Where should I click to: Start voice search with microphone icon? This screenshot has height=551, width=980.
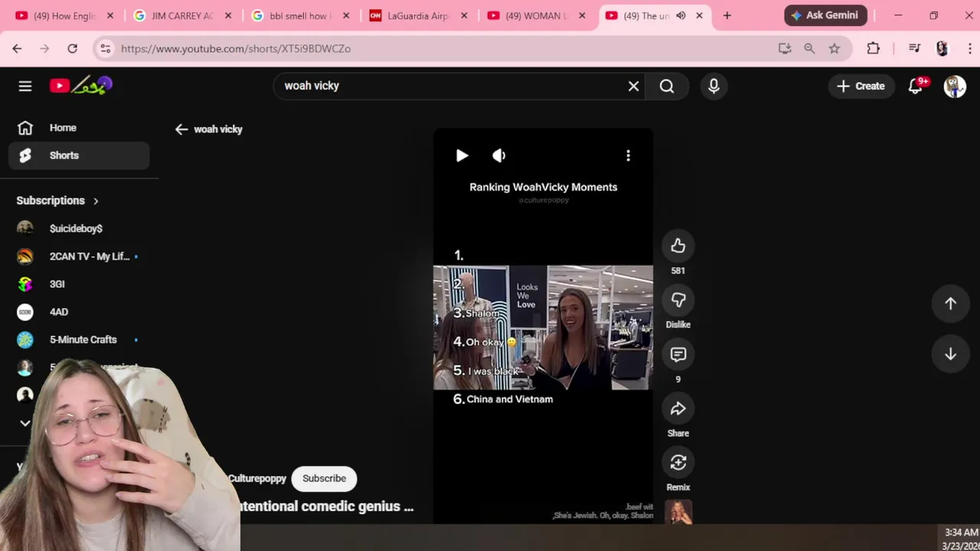coord(714,86)
